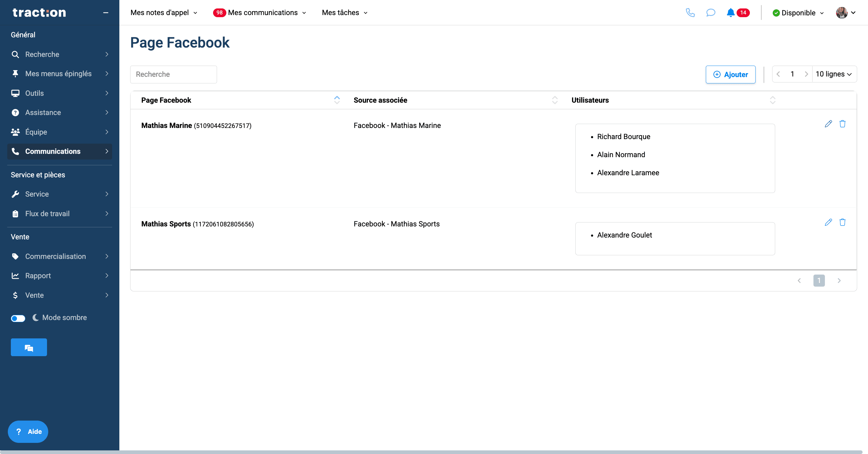This screenshot has height=454, width=868.
Task: Click the user avatar photo
Action: 842,13
